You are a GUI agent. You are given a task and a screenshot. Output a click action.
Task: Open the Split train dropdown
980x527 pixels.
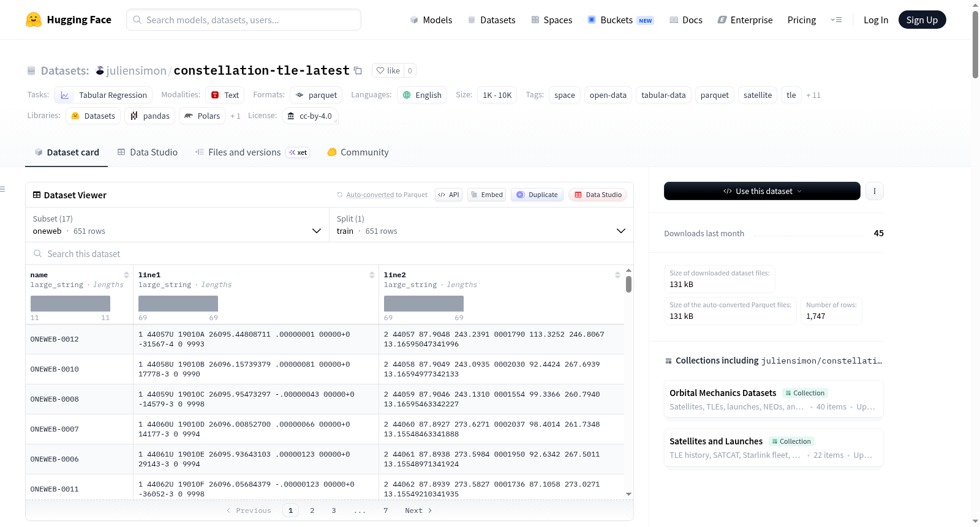[x=481, y=225]
